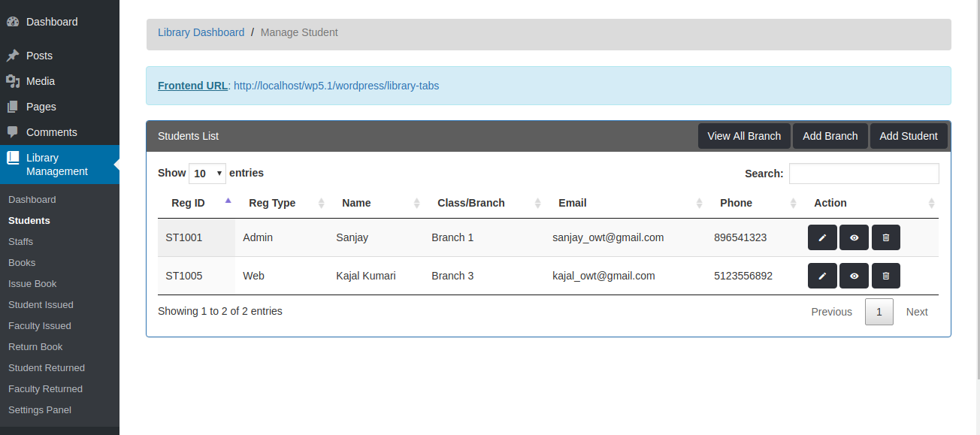This screenshot has height=435, width=980.
Task: Open the Library Dashboard breadcrumb link
Action: click(x=201, y=32)
